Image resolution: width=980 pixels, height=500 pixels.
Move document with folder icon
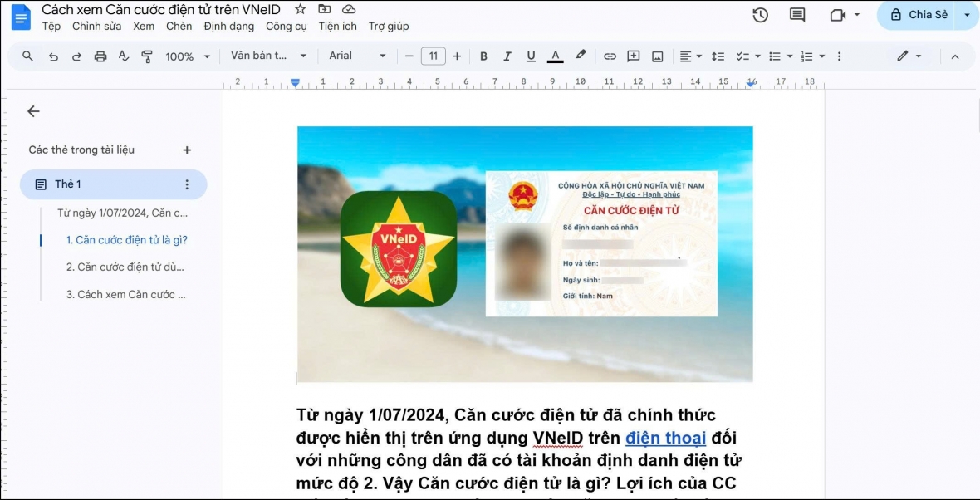[325, 9]
